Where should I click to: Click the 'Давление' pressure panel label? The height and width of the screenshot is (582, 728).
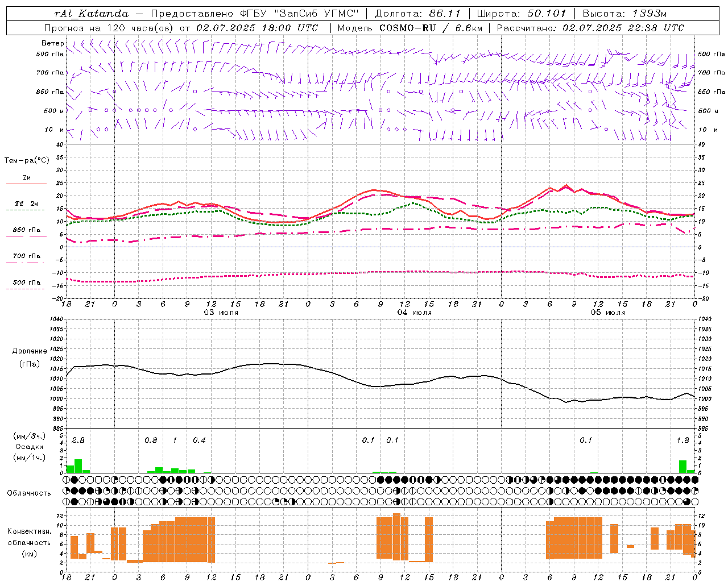click(30, 351)
